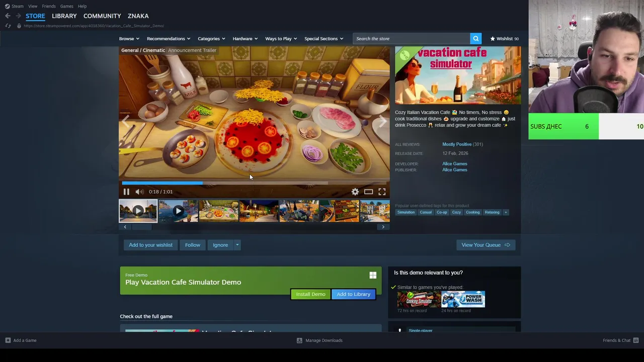Click the Cozy tag

pos(456,212)
